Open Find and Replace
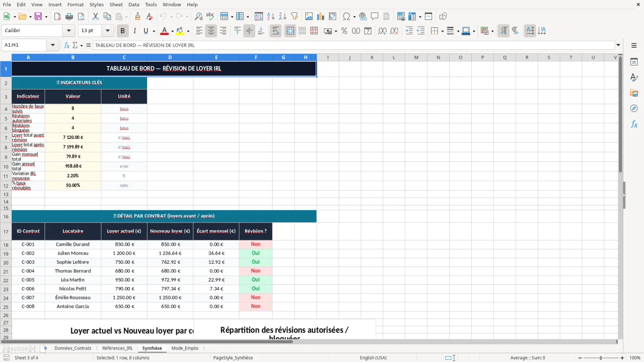Image resolution: width=644 pixels, height=362 pixels. point(199,17)
